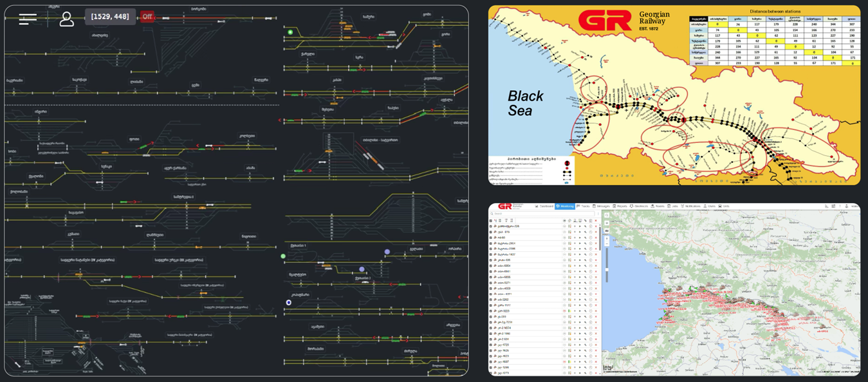Image resolution: width=868 pixels, height=382 pixels.
Task: Uncheck the first unit's checkbox in the list
Action: coord(491,226)
